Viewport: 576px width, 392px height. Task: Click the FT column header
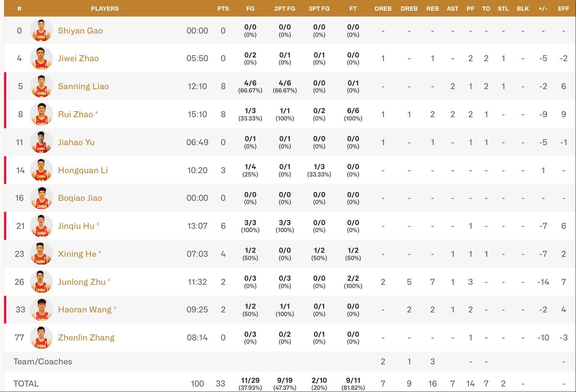[x=353, y=8]
